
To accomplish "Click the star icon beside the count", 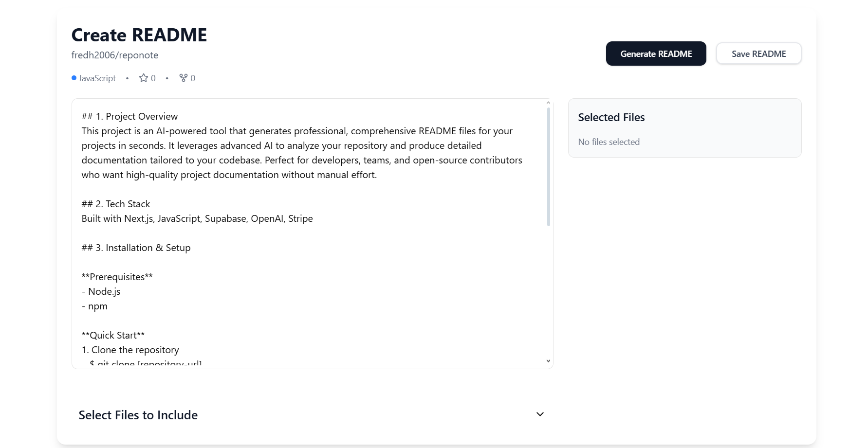I will click(x=144, y=78).
